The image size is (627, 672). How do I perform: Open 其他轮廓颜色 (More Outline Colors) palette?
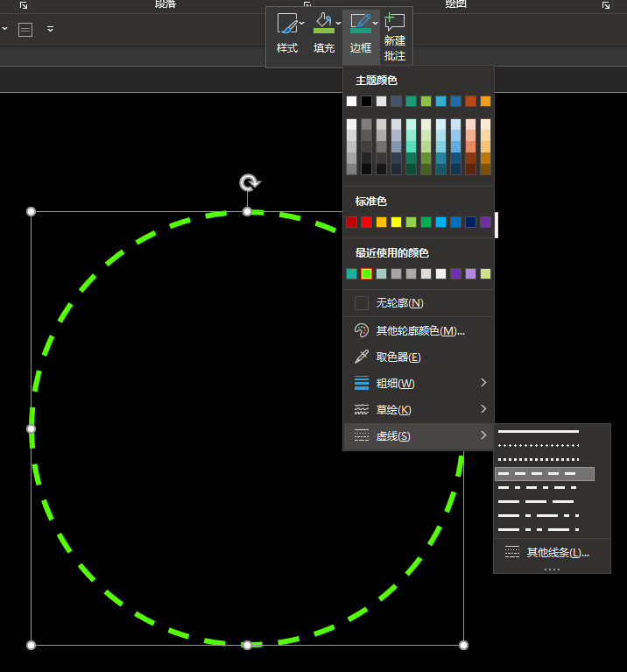419,331
